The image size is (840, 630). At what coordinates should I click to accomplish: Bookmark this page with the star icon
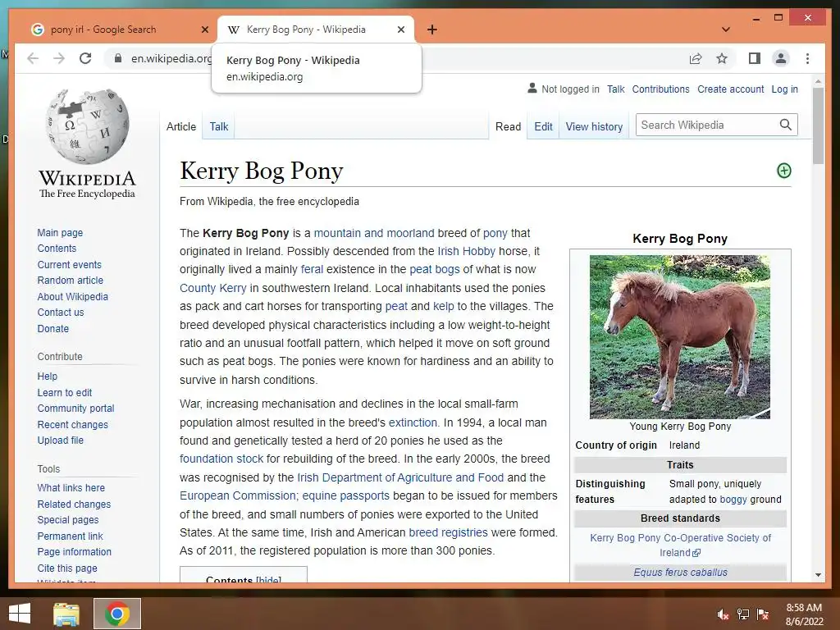click(722, 58)
